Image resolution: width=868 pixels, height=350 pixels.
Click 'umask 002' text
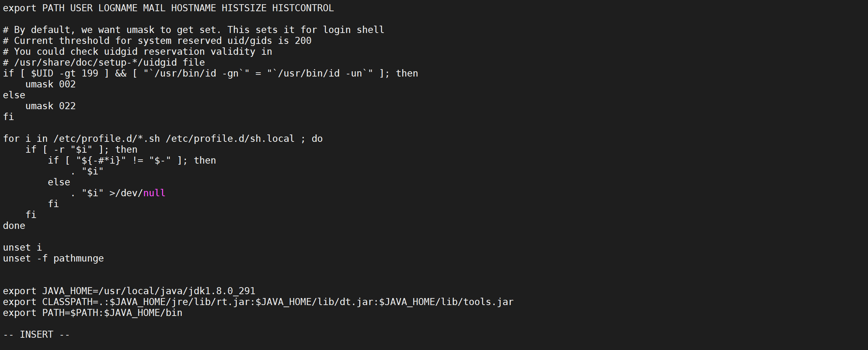coord(51,84)
